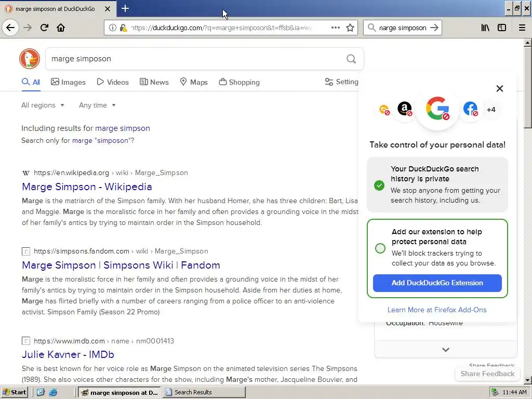Screen dimensions: 532x399
Task: Open page actions three-dot menu
Action: [x=336, y=28]
